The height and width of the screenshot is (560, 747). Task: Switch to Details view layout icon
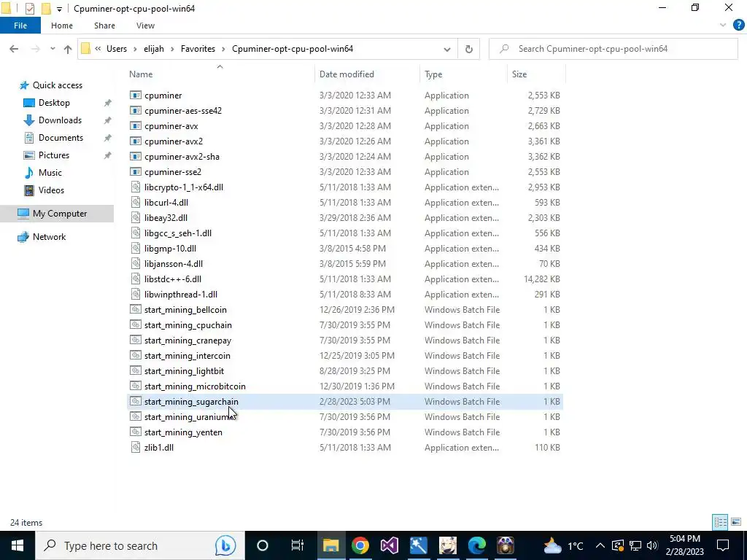point(720,522)
